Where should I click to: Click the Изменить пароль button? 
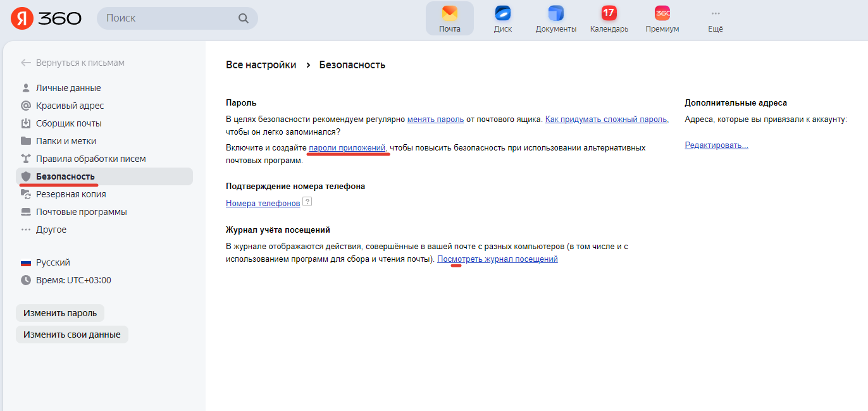pyautogui.click(x=59, y=312)
